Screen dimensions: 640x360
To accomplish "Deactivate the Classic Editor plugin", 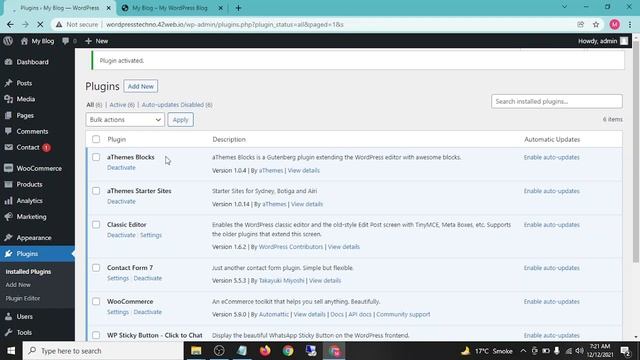I will coord(121,235).
